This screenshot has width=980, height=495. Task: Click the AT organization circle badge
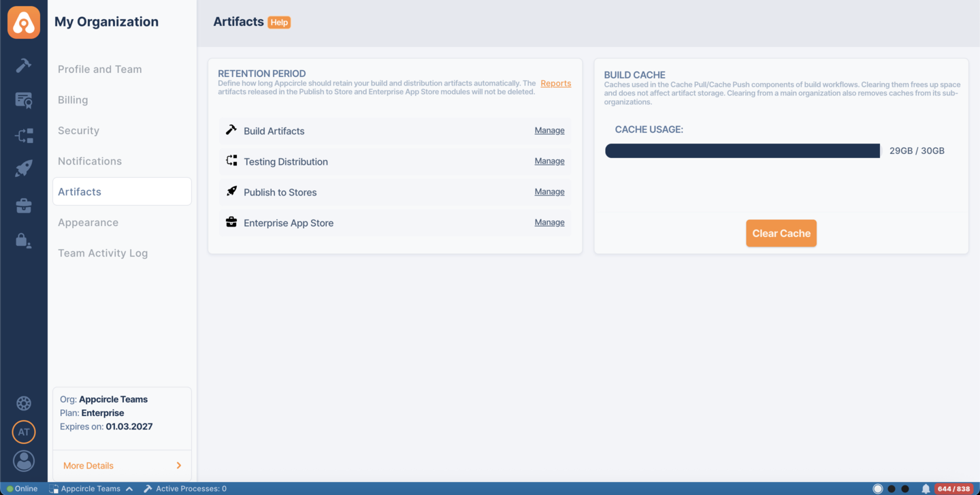coord(24,432)
